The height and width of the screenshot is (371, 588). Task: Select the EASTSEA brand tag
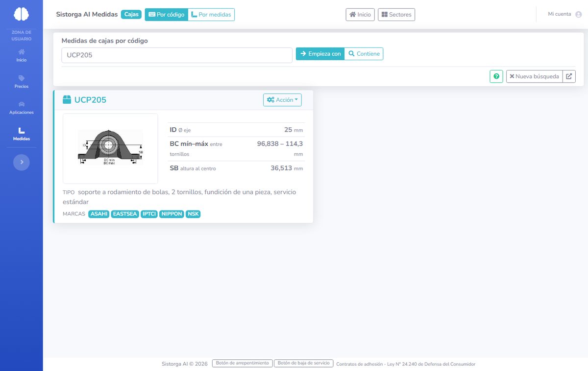(x=125, y=214)
